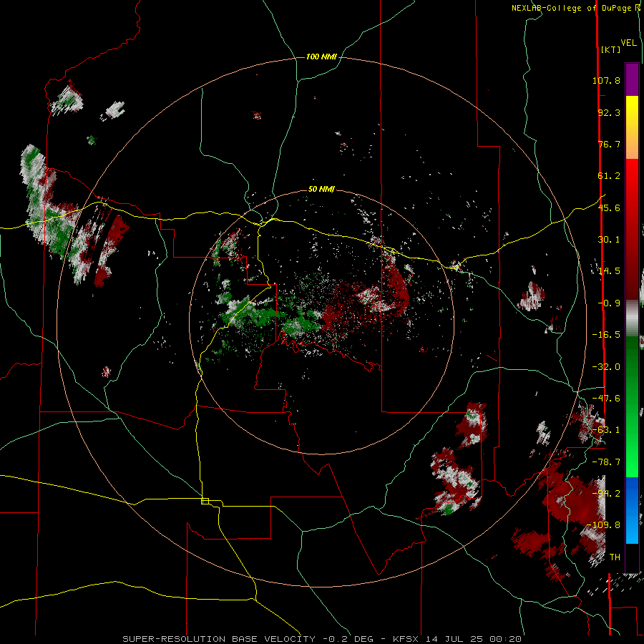Click the 100 NMI range ring label
Image resolution: width=644 pixels, height=644 pixels.
[321, 57]
